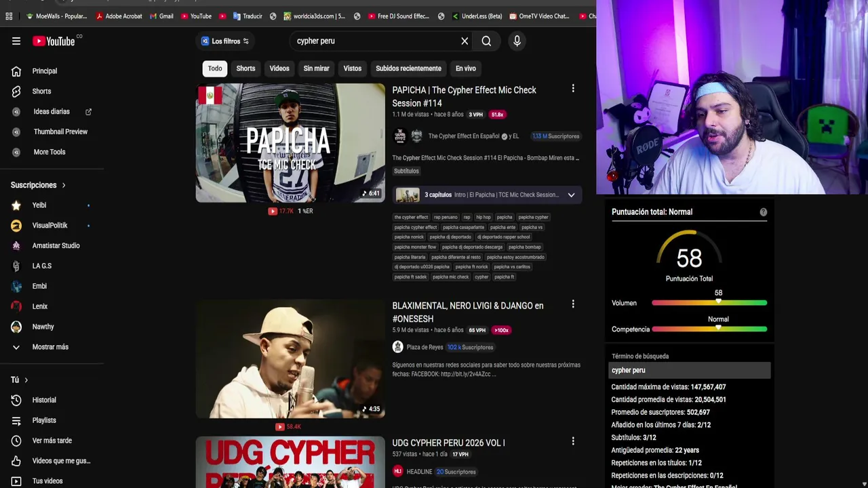Open Thumbnail Preview tool
Screen dimensions: 868x488
tap(60, 132)
